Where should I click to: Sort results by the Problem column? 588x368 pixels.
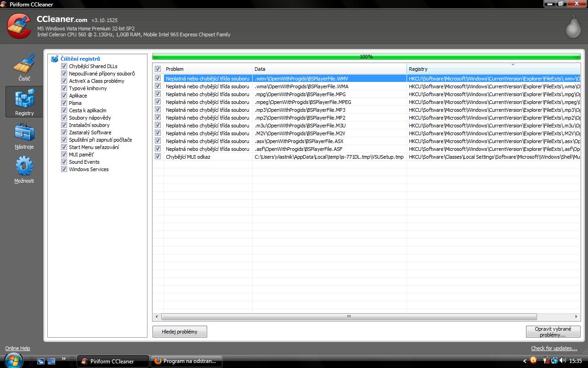click(208, 69)
